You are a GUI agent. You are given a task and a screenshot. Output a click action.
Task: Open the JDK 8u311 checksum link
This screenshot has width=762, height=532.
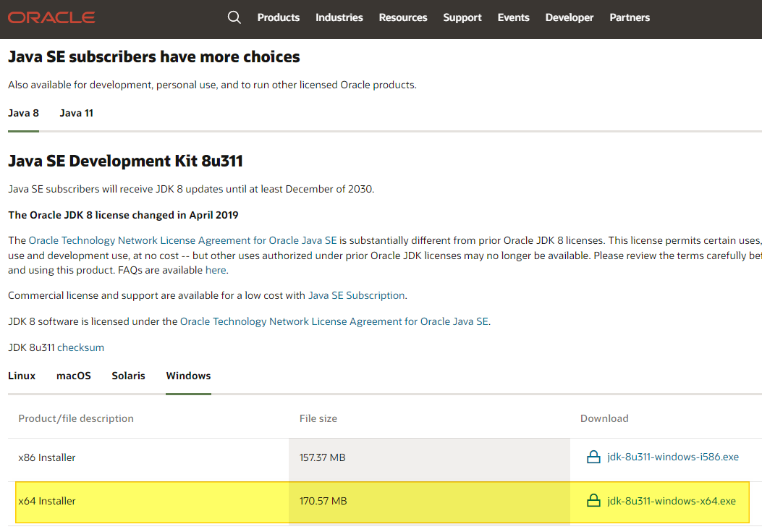(80, 347)
